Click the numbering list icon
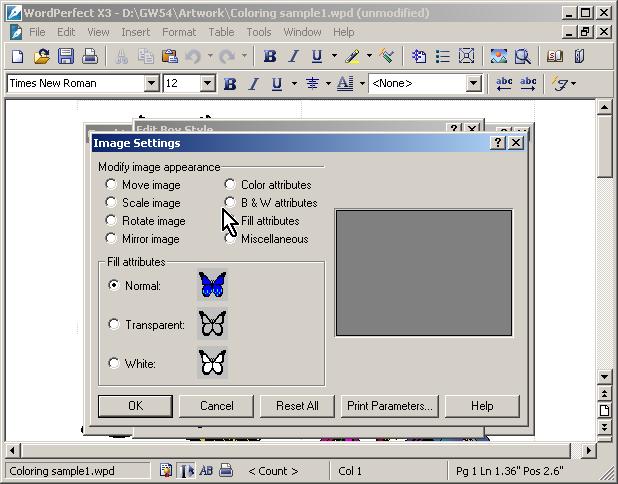 (419, 56)
